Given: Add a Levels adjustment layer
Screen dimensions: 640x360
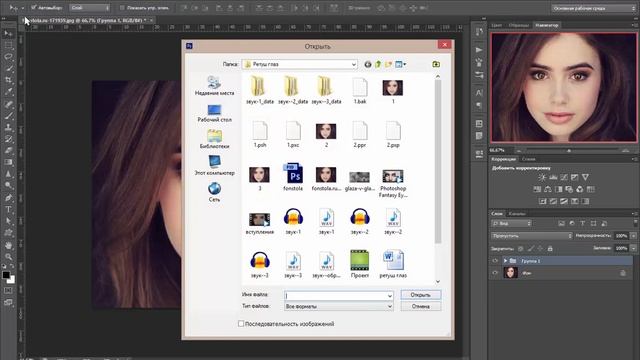Looking at the screenshot, I should pyautogui.click(x=553, y=177).
